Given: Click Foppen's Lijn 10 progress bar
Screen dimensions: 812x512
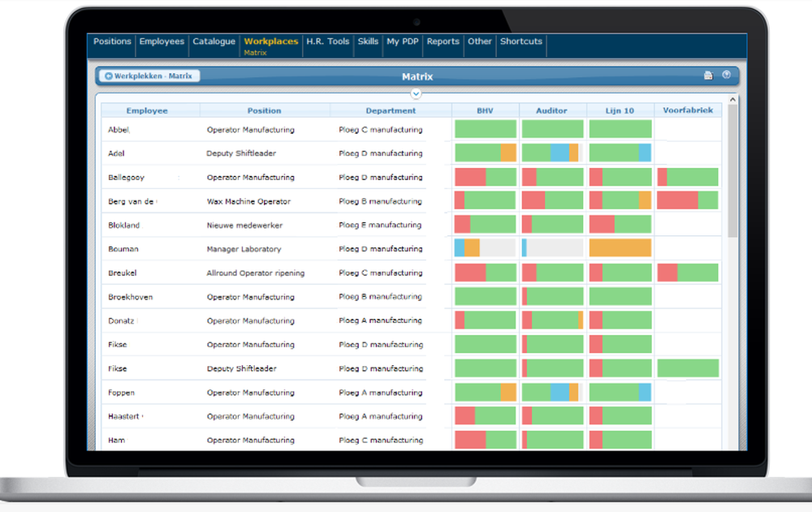Looking at the screenshot, I should coord(620,392).
